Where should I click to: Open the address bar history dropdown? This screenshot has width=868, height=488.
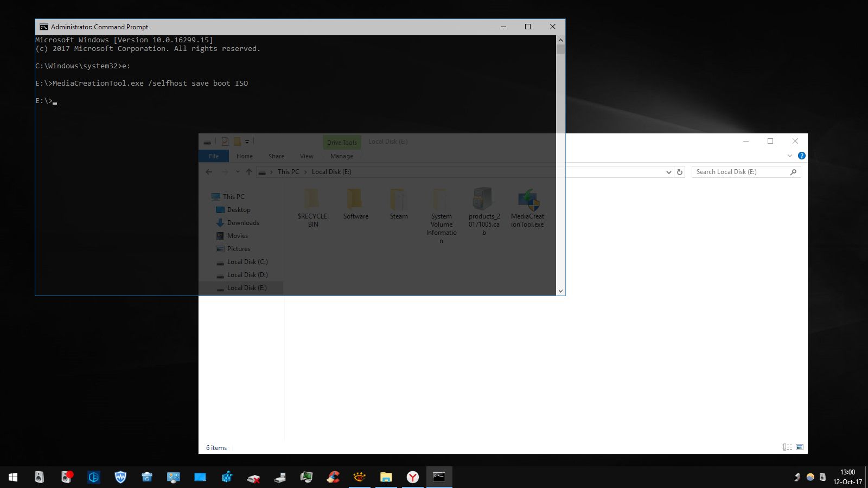(x=668, y=172)
